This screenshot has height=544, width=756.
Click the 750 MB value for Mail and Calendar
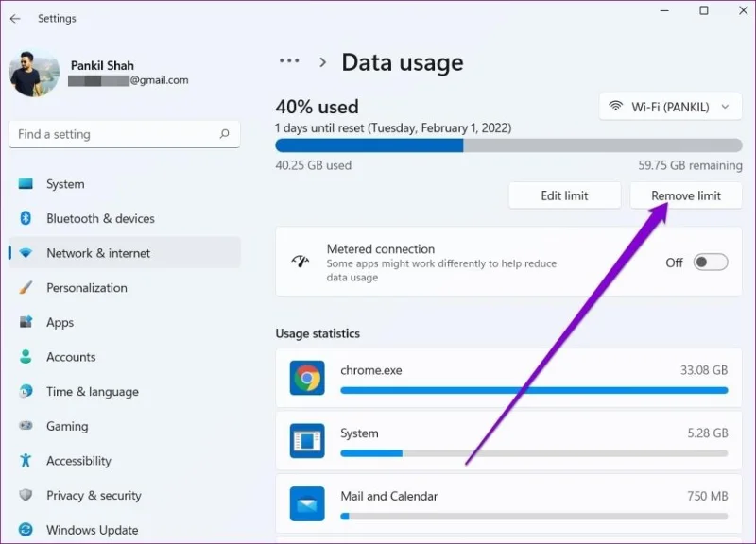click(x=707, y=496)
